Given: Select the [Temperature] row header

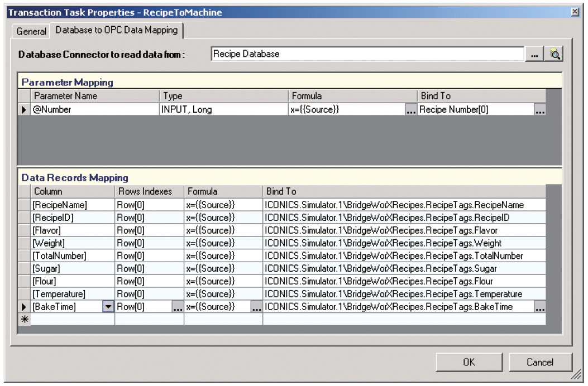Looking at the screenshot, I should 25,294.
